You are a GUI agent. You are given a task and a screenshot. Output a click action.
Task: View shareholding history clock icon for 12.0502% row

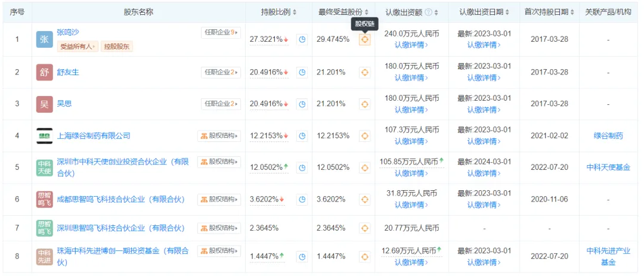(302, 168)
